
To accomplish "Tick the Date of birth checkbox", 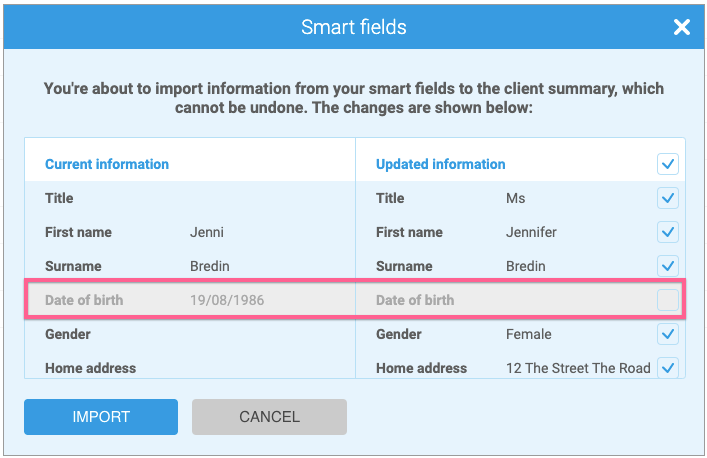I will coord(667,300).
